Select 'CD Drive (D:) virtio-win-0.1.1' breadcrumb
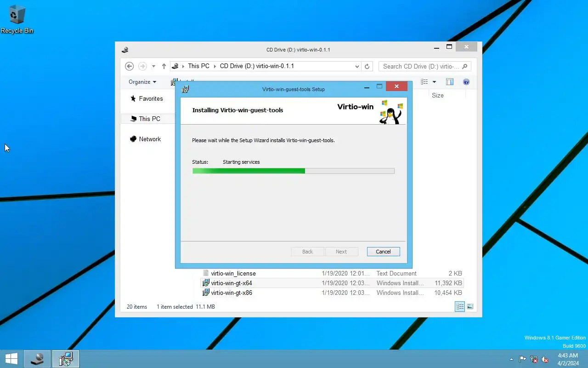 click(257, 66)
